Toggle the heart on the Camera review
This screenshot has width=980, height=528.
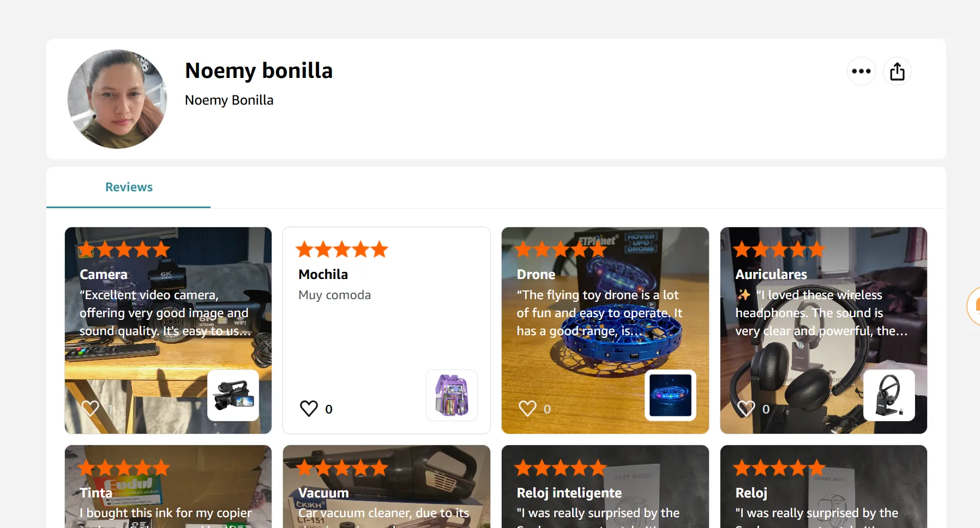(x=91, y=409)
